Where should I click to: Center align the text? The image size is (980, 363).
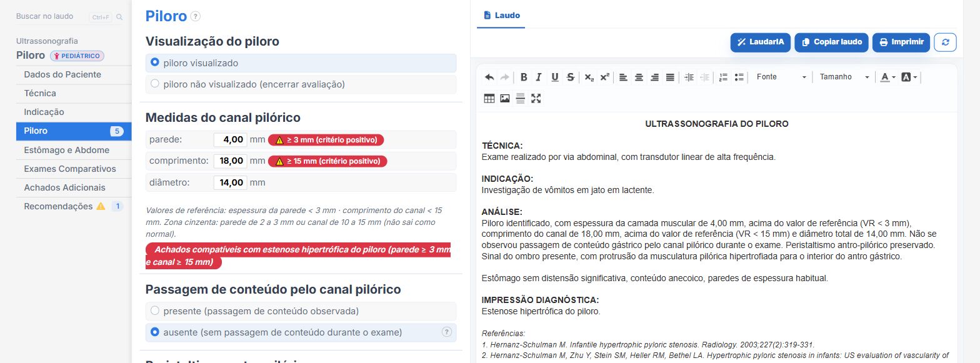[639, 77]
